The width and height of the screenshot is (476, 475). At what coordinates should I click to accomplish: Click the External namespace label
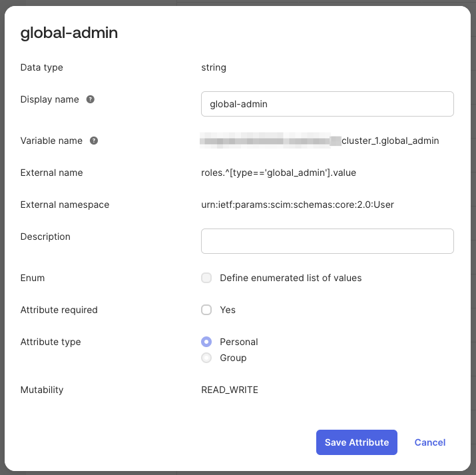(65, 205)
